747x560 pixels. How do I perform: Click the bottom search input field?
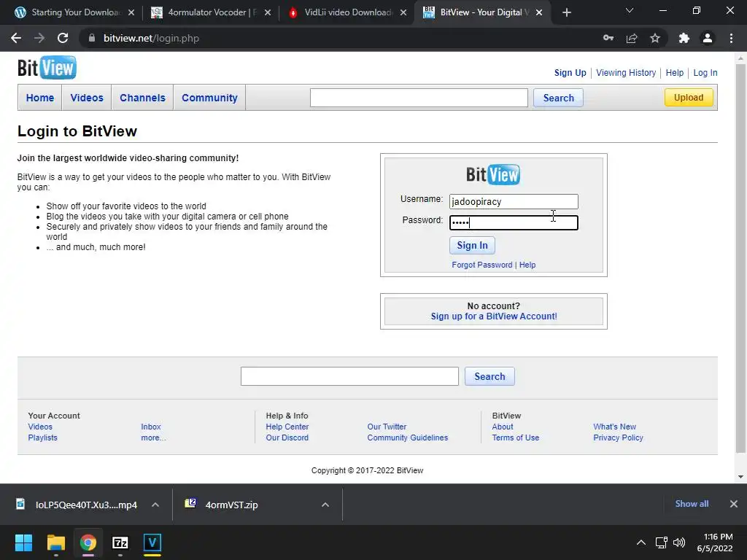[349, 376]
